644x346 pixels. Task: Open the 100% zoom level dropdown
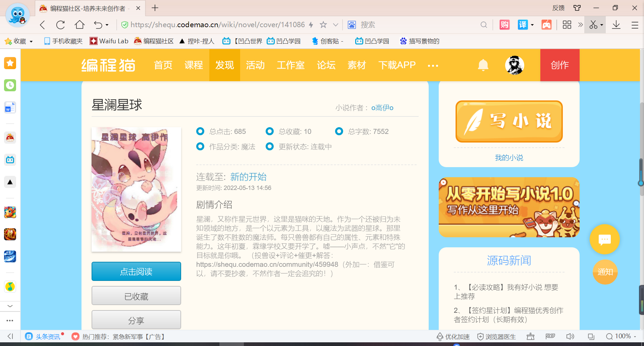coord(621,336)
